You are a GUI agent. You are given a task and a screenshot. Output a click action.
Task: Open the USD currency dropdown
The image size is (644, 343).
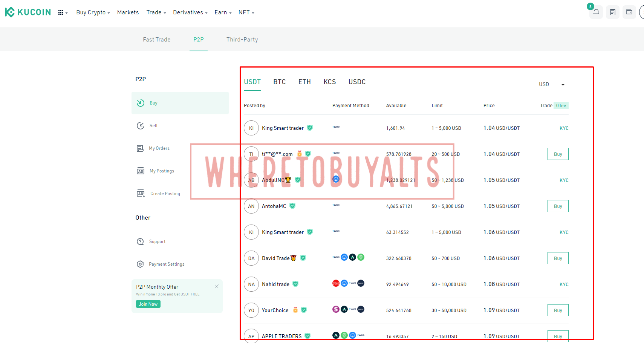(x=552, y=84)
